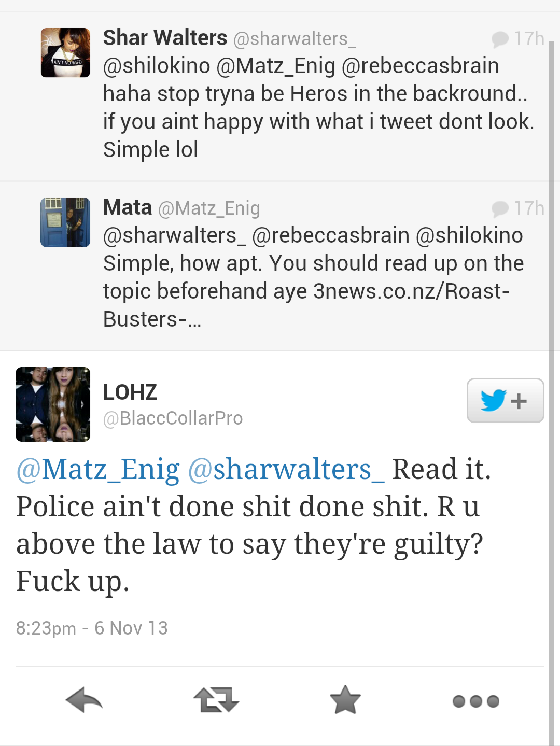Retweet LOHZ's tweet using retweet icon
Image resolution: width=560 pixels, height=746 pixels.
click(x=216, y=700)
